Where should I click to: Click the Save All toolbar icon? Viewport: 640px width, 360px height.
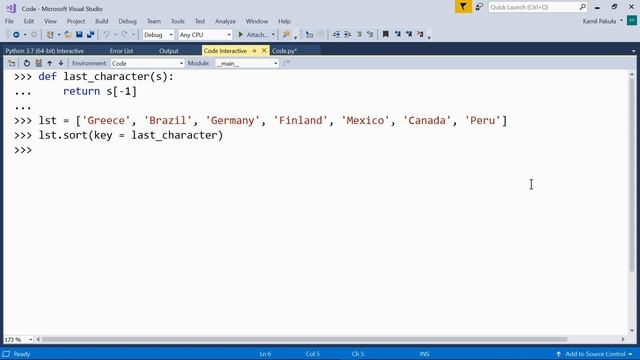tap(90, 35)
